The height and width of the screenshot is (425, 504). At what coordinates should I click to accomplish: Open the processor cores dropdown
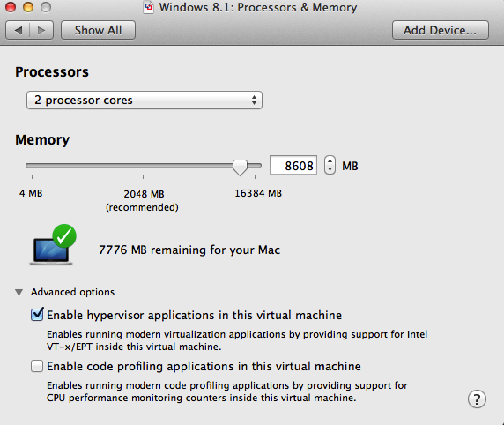tap(145, 100)
